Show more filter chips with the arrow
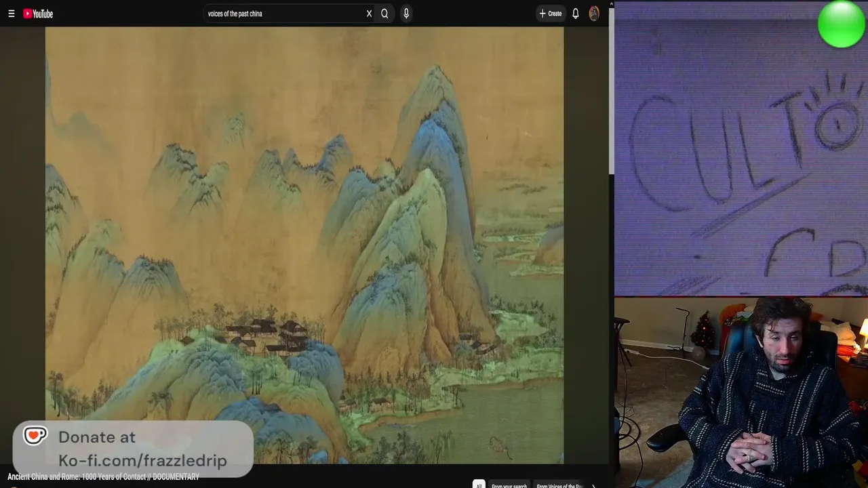868x488 pixels. [x=594, y=485]
